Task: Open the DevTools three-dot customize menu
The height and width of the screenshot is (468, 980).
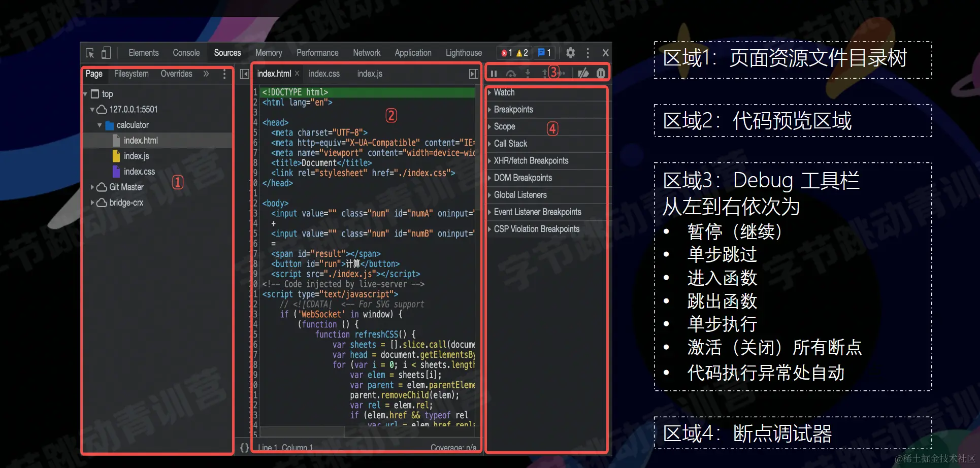Action: coord(588,53)
